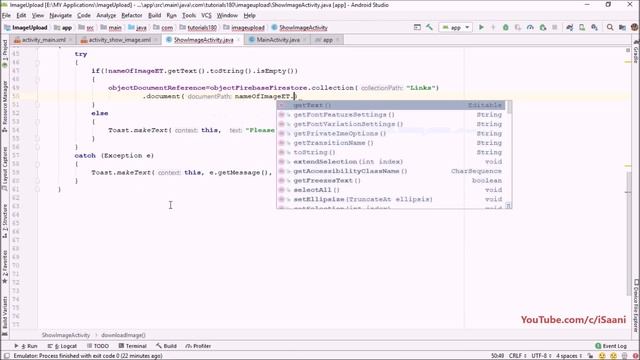The image size is (640, 360).
Task: Click the Make Project hammer icon
Action: [x=429, y=27]
